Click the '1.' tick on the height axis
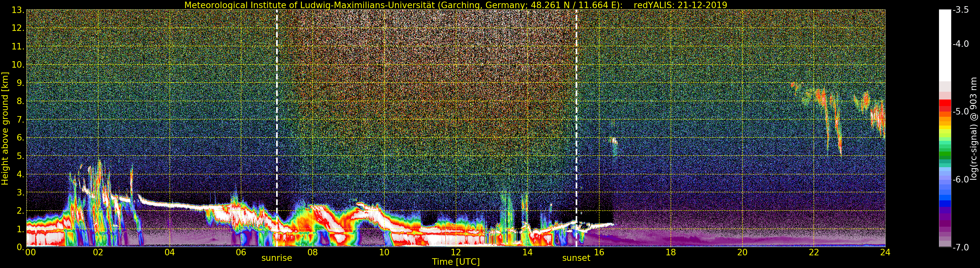 (x=20, y=229)
